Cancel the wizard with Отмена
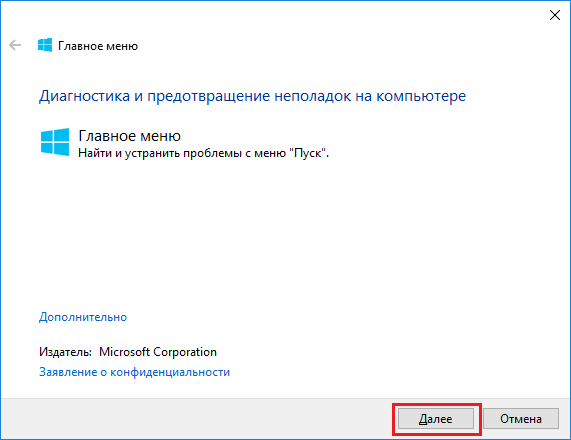Viewport: 571px width, 440px height. coord(521,419)
